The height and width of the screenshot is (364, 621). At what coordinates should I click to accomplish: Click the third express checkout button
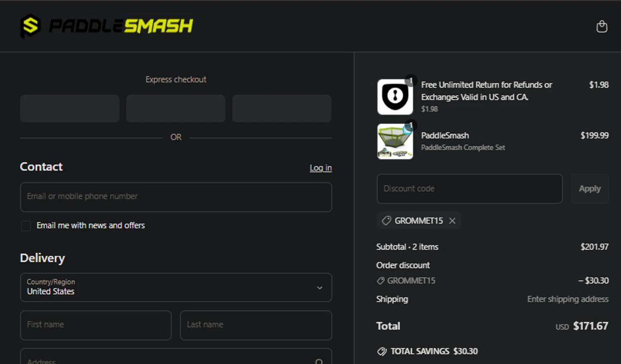click(282, 108)
